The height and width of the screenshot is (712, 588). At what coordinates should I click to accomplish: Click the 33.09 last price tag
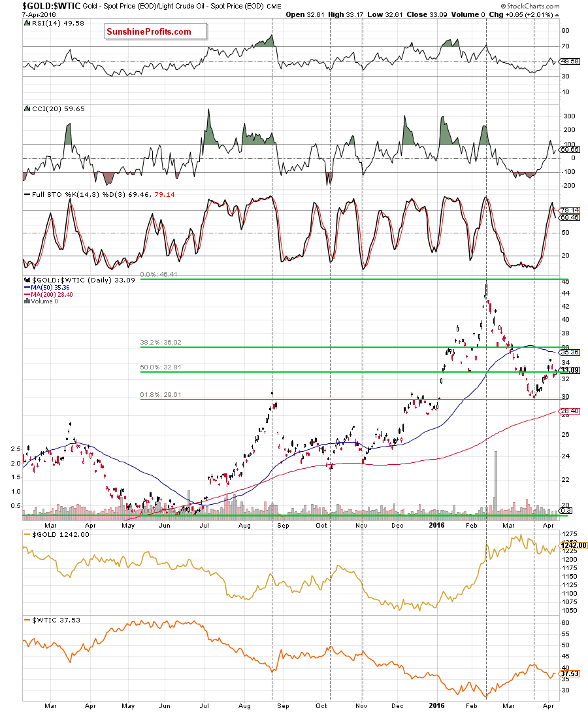[x=570, y=371]
